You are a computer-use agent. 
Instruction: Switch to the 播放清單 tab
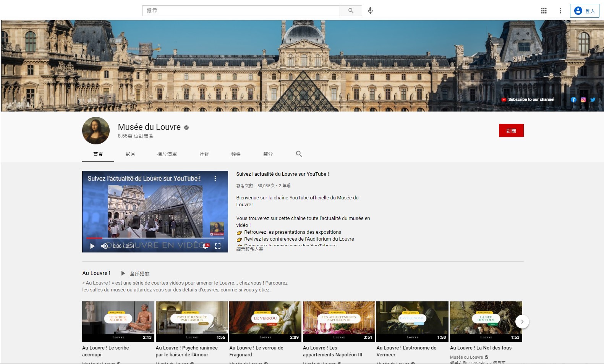pos(167,154)
